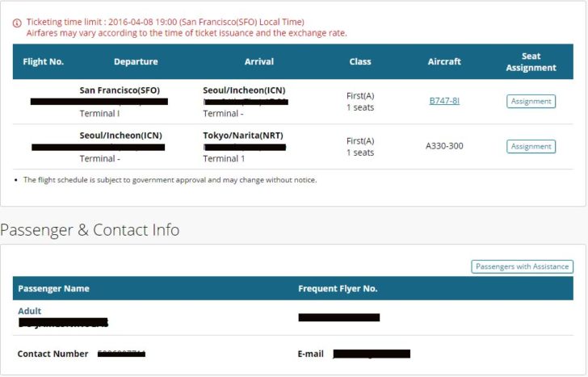Image resolution: width=588 pixels, height=377 pixels.
Task: Click the Frequent Flyer No. header
Action: coord(338,288)
